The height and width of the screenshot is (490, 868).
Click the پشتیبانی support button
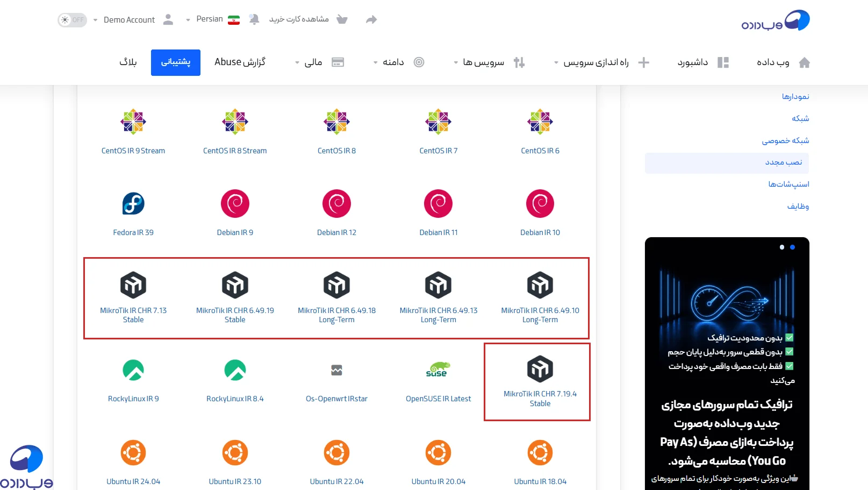[x=176, y=62]
